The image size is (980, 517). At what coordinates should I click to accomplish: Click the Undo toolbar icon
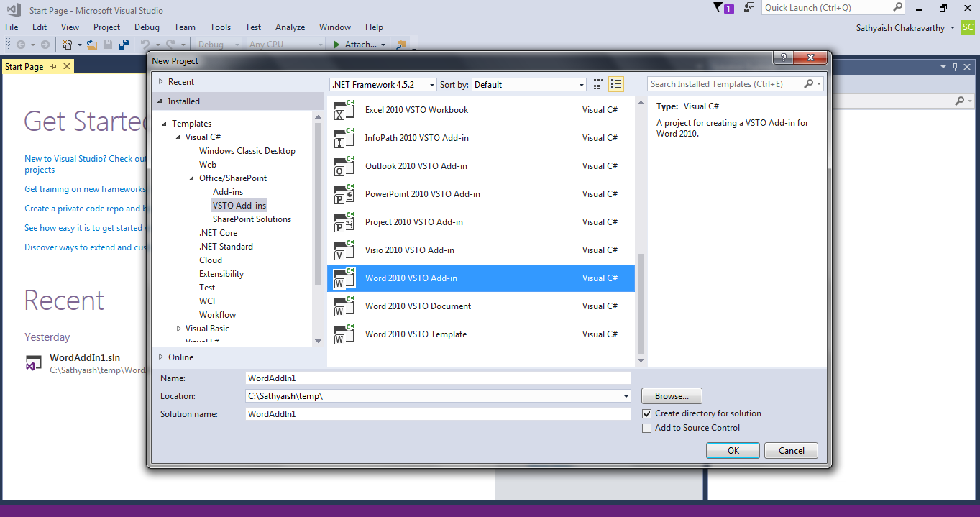(145, 45)
